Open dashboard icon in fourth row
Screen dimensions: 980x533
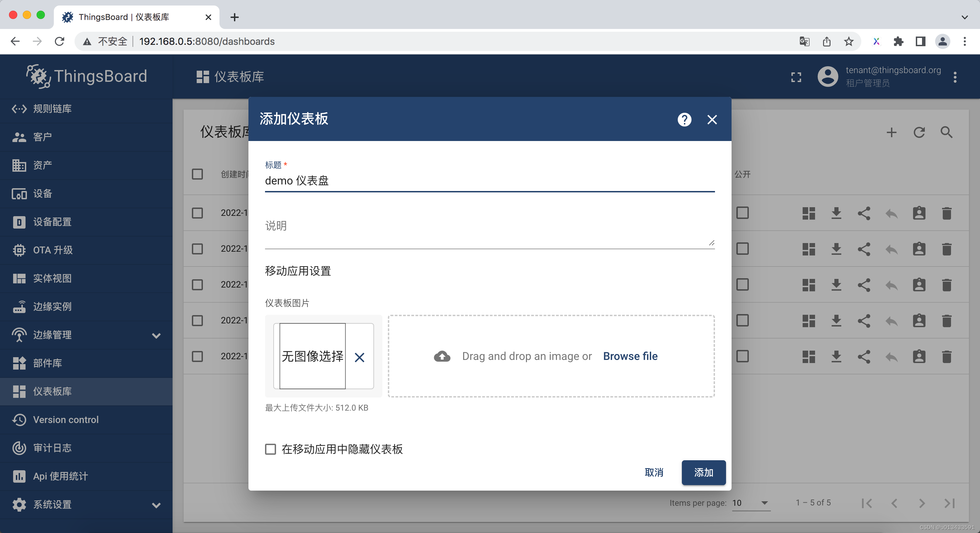coord(808,321)
